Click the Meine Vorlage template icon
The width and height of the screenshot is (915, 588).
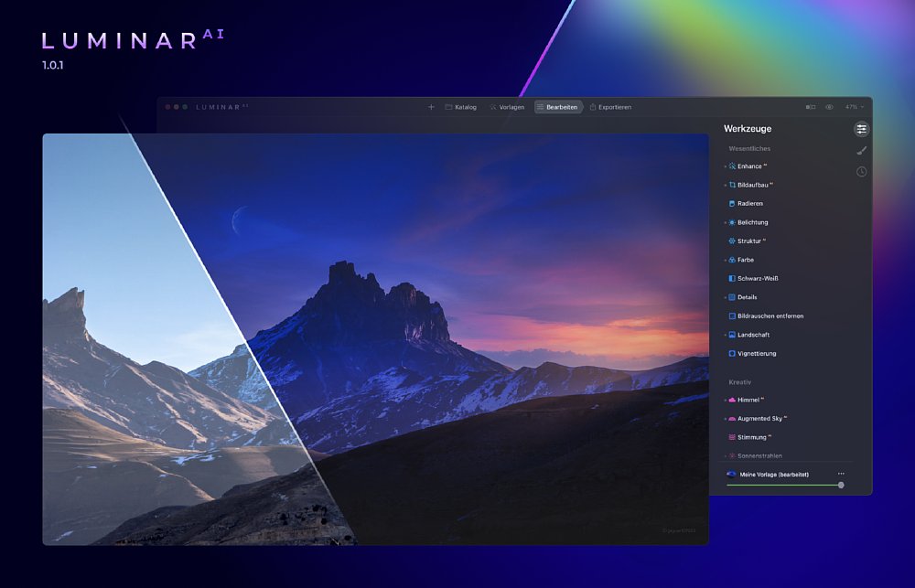[731, 475]
